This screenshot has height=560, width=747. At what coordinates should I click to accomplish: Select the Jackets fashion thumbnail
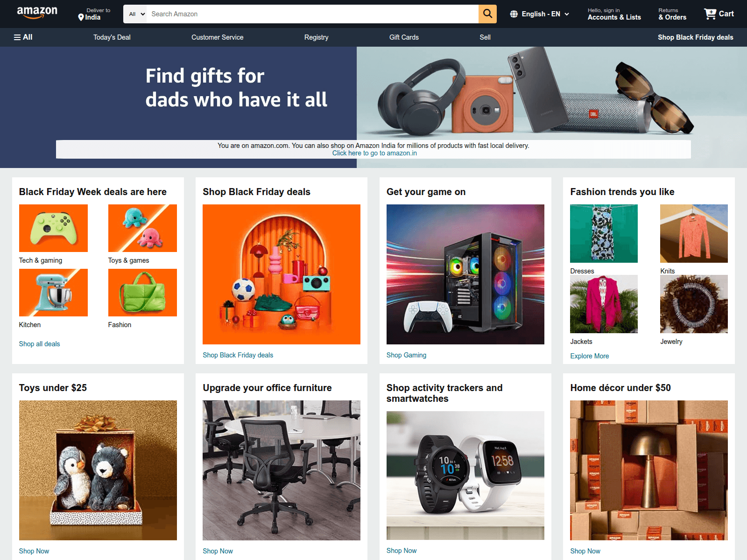[604, 304]
